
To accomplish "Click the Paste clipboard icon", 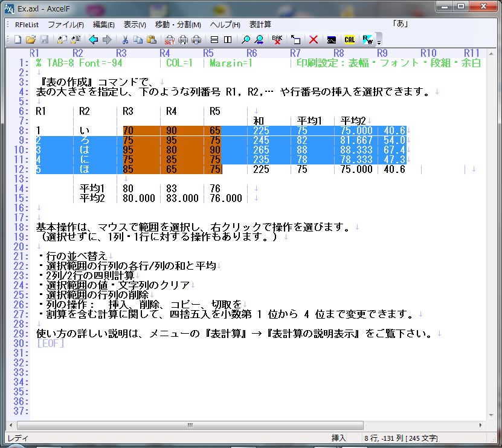I will pos(151,40).
